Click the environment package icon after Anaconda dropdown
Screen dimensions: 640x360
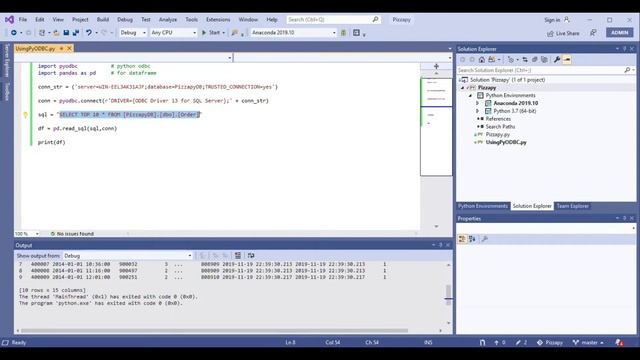tap(344, 33)
